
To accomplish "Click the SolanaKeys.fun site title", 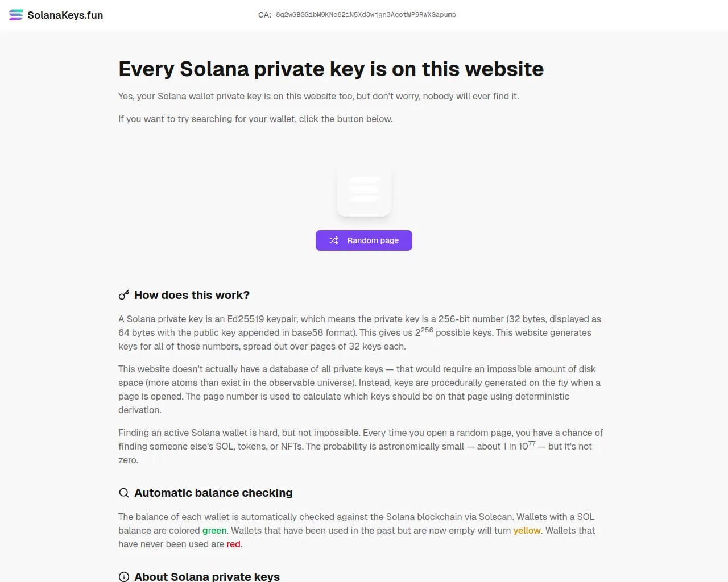I will click(x=65, y=15).
